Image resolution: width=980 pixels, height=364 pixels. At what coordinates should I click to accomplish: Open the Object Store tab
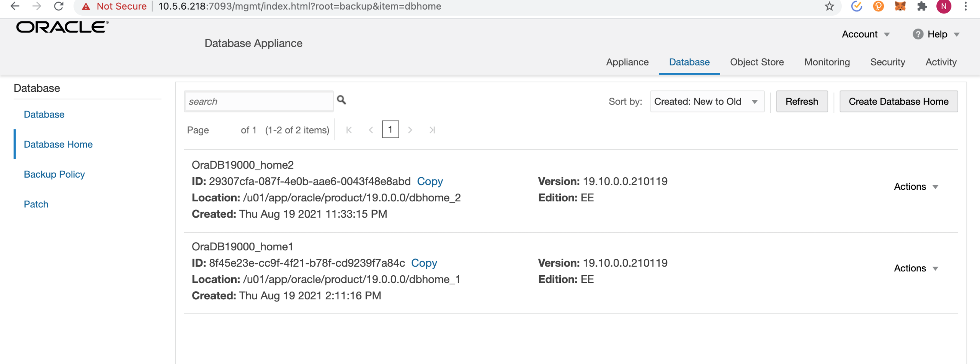coord(757,62)
